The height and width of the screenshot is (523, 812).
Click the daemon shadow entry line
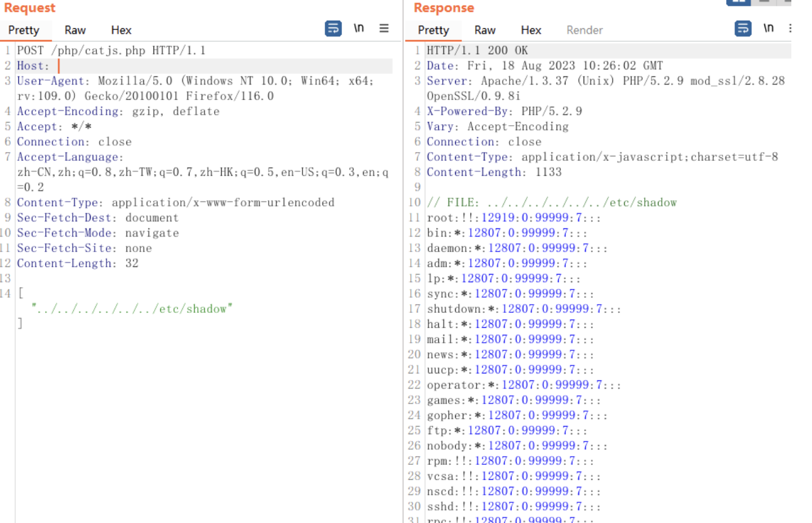(518, 248)
